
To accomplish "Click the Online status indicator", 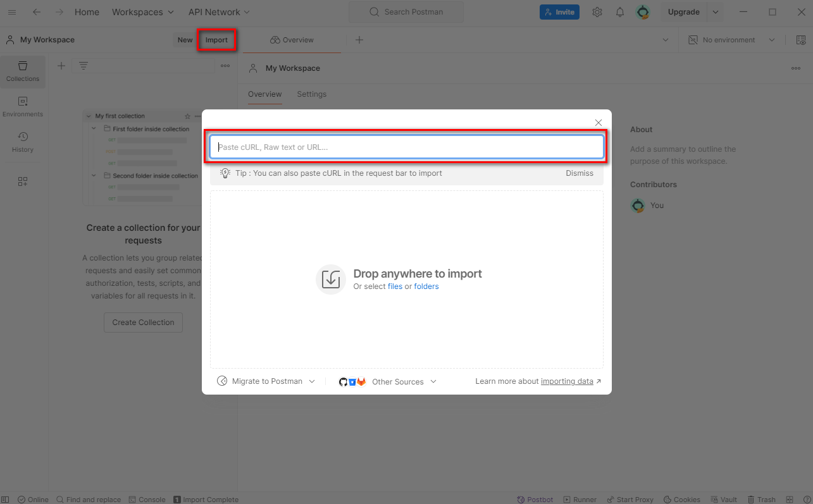I will tap(33, 499).
